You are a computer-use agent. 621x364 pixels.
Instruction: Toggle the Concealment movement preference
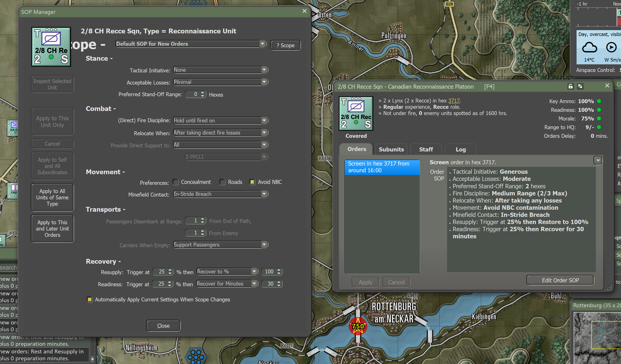coord(175,182)
